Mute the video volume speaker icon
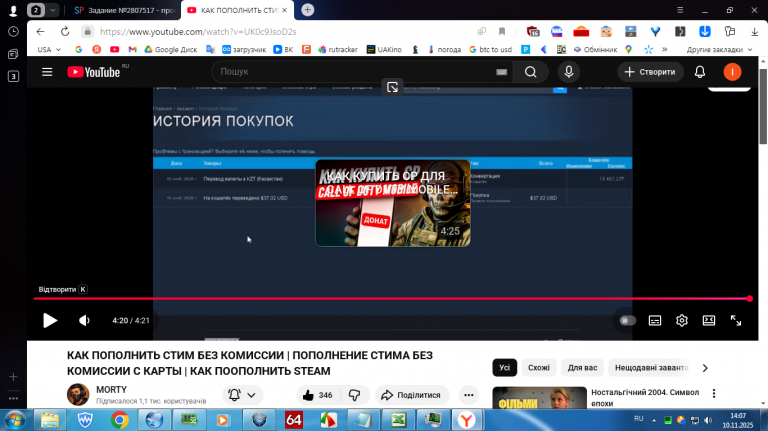Image resolution: width=768 pixels, height=431 pixels. pos(84,320)
